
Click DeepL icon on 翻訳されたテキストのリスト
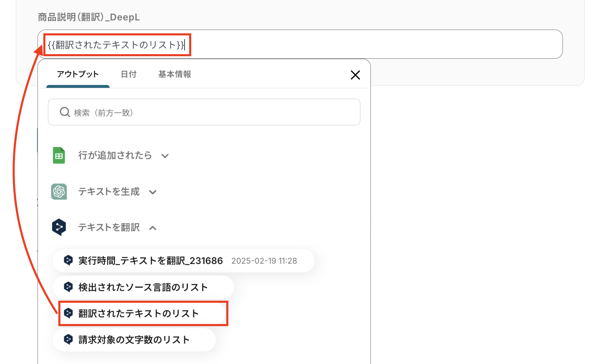coord(68,313)
